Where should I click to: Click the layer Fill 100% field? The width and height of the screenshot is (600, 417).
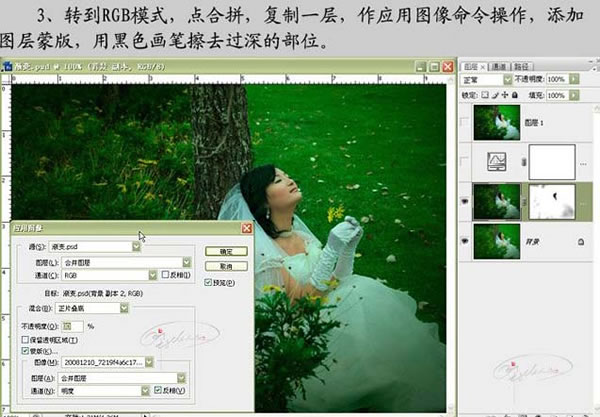(x=557, y=95)
